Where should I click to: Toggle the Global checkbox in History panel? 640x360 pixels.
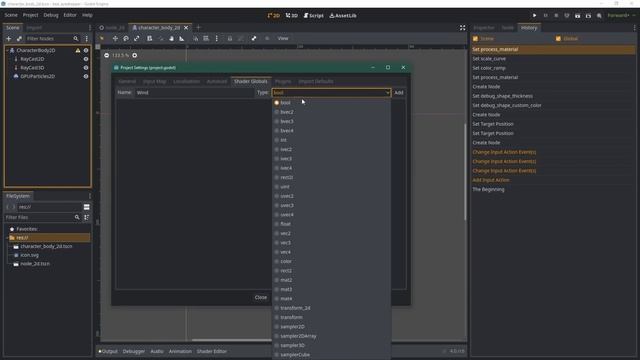pyautogui.click(x=558, y=39)
